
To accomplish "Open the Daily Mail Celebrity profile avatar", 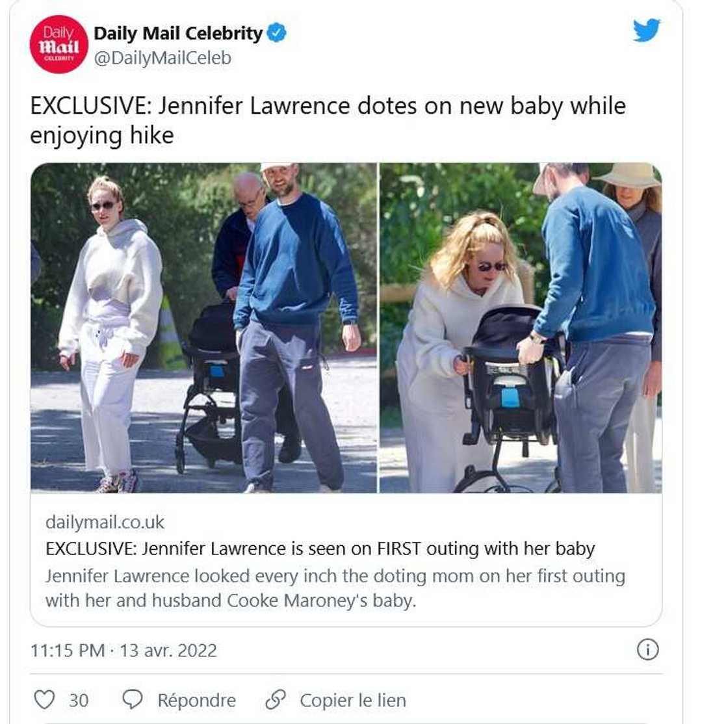I will (x=59, y=45).
